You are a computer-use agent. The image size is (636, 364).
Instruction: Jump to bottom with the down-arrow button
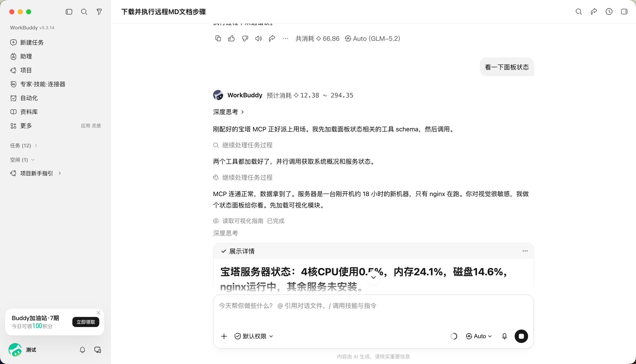pyautogui.click(x=373, y=277)
